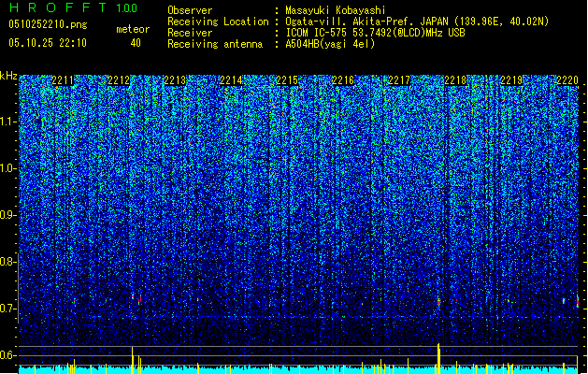The image size is (588, 374).
Task: Click the 2219 time marker
Action: [511, 80]
